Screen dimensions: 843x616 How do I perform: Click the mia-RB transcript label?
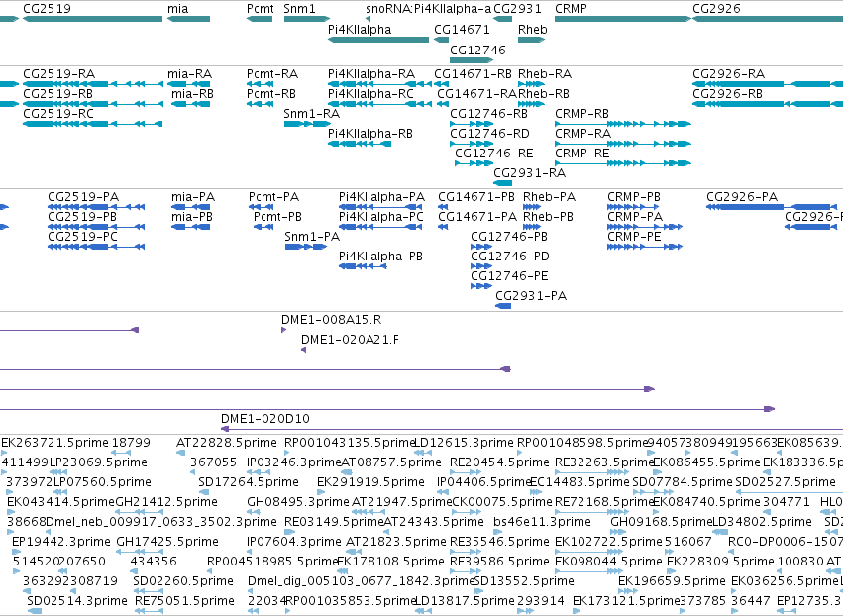point(192,93)
